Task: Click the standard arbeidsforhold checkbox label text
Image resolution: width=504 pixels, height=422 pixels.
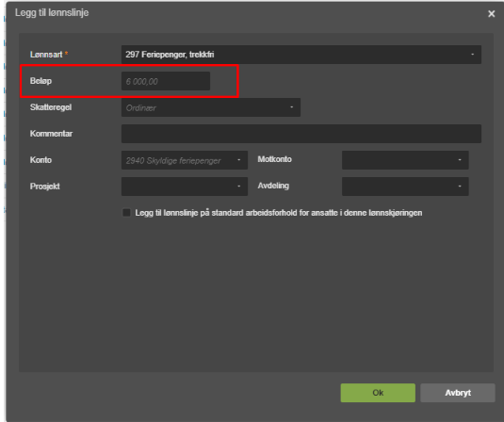Action: point(278,213)
